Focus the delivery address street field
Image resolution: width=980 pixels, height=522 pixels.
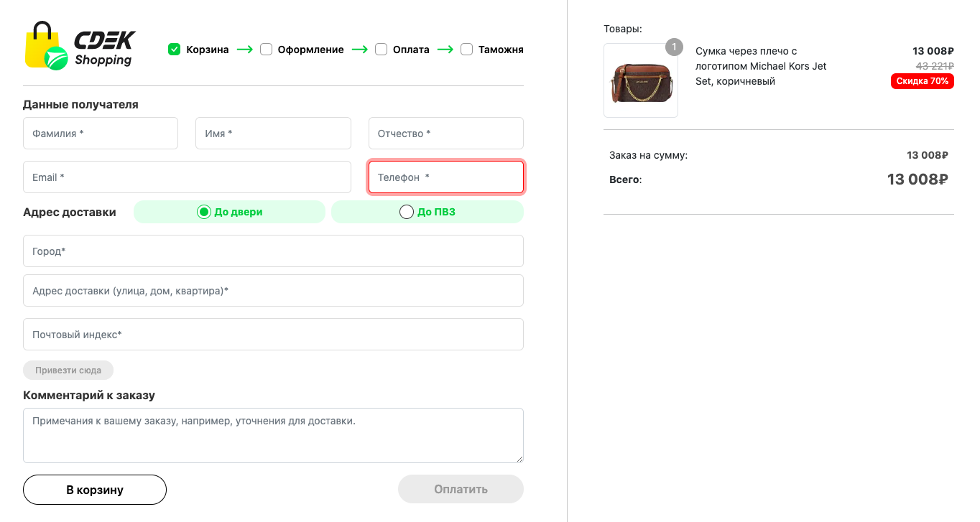click(x=273, y=291)
